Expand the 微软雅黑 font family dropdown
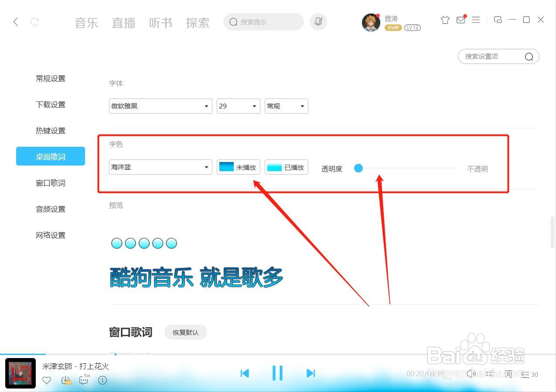Screen dimensions: 556x392 click(x=160, y=106)
